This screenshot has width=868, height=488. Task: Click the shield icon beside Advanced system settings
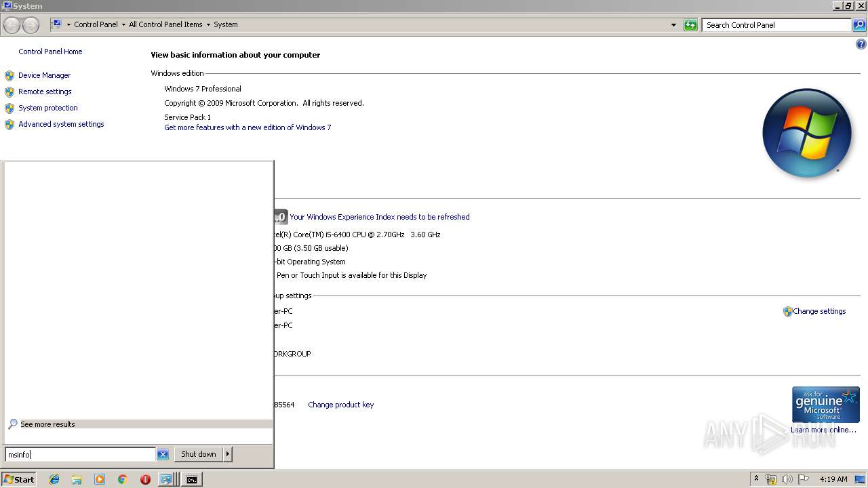pos(9,124)
